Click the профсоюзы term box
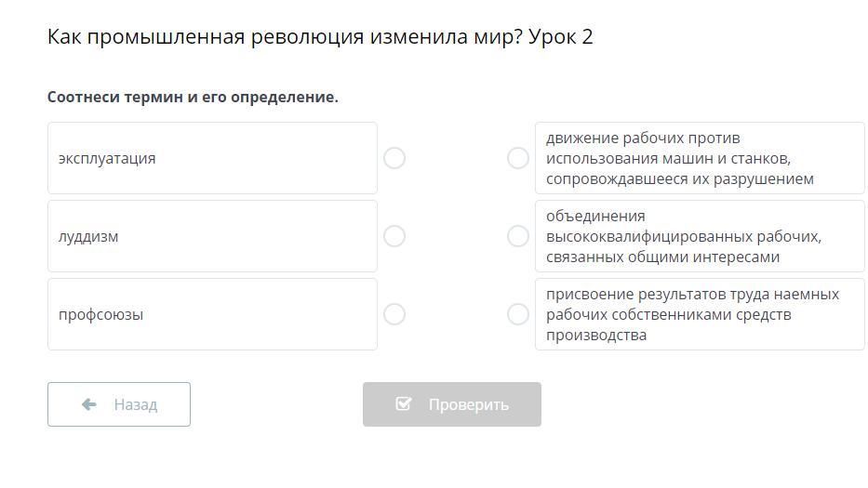The image size is (868, 488). (212, 314)
